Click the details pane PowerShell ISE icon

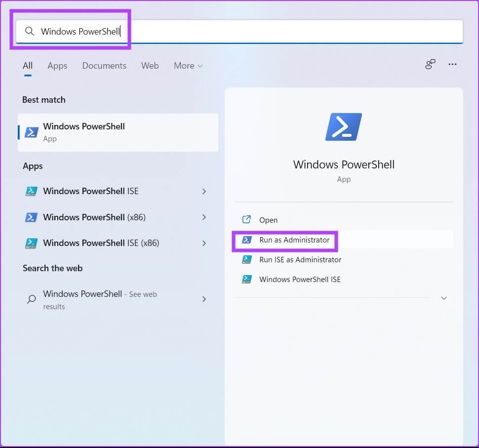247,279
